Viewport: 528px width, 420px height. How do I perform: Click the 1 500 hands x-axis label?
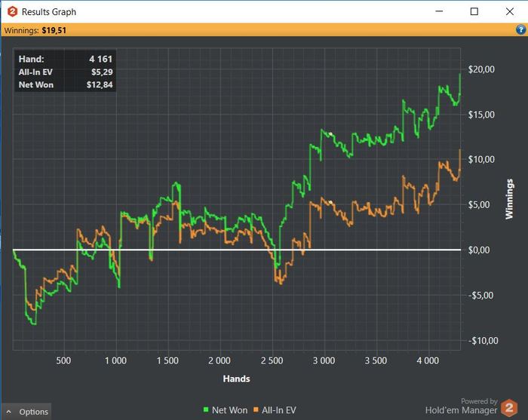click(x=167, y=360)
